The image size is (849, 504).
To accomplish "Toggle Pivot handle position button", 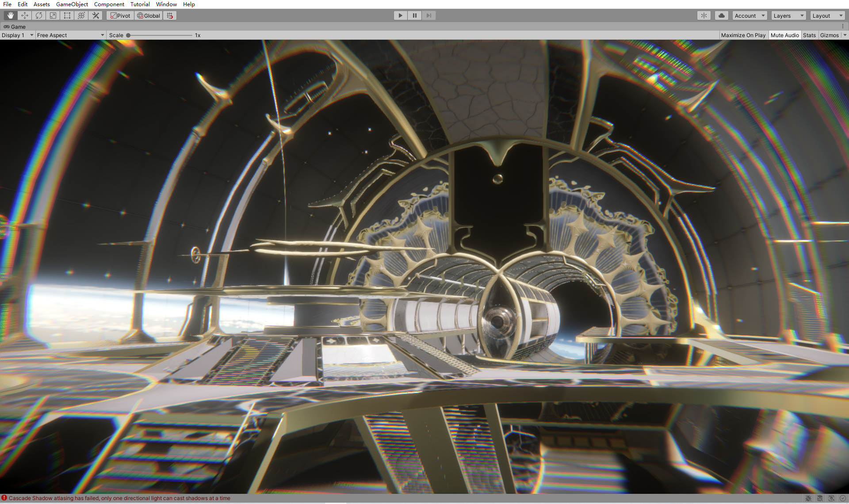I will (x=120, y=15).
